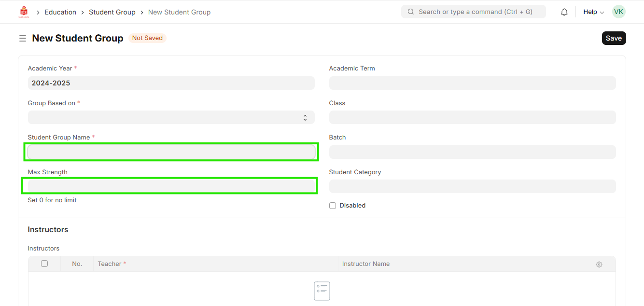Navigate to Student Group breadcrumb
The width and height of the screenshot is (644, 306).
[112, 12]
